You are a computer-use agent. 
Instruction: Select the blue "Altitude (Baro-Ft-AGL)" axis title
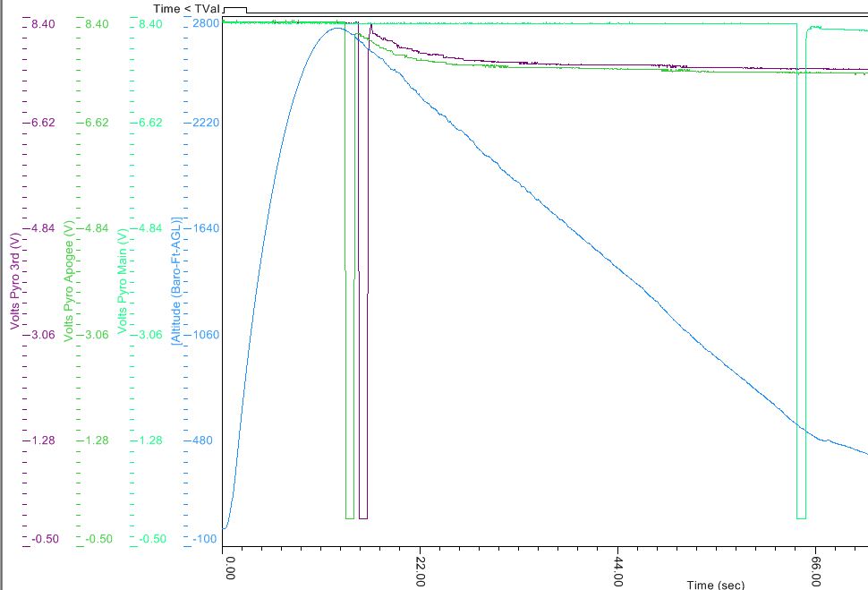coord(176,279)
